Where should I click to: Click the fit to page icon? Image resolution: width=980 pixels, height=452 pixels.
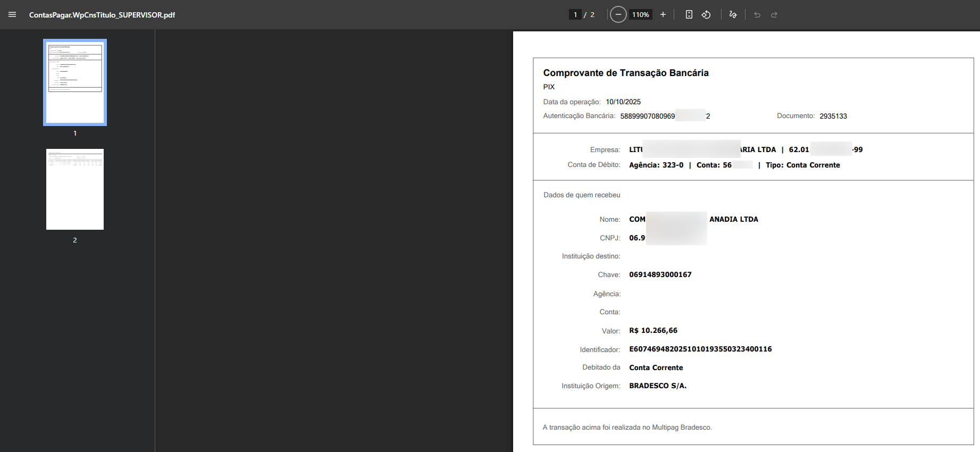click(689, 14)
